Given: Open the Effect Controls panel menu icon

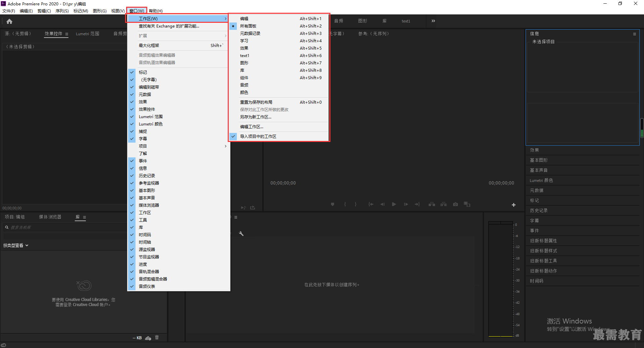Looking at the screenshot, I should tap(67, 34).
